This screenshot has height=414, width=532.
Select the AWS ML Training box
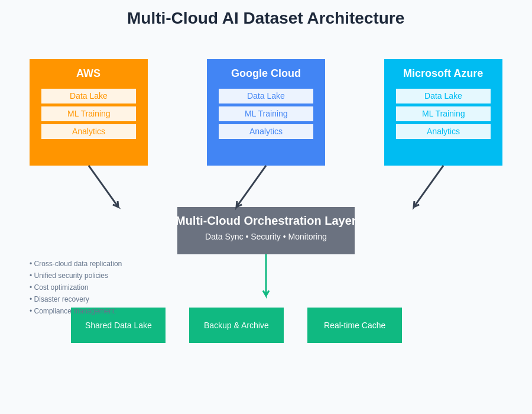point(89,114)
